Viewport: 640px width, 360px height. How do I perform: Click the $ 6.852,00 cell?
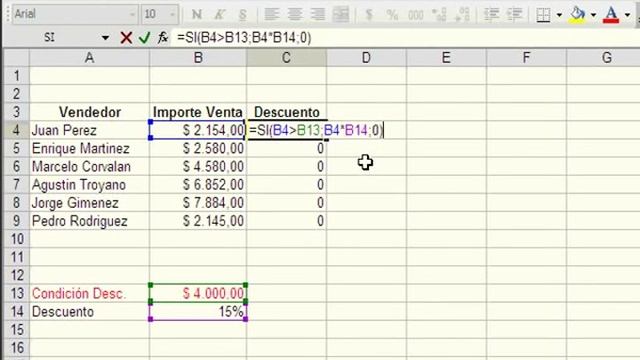tap(198, 184)
